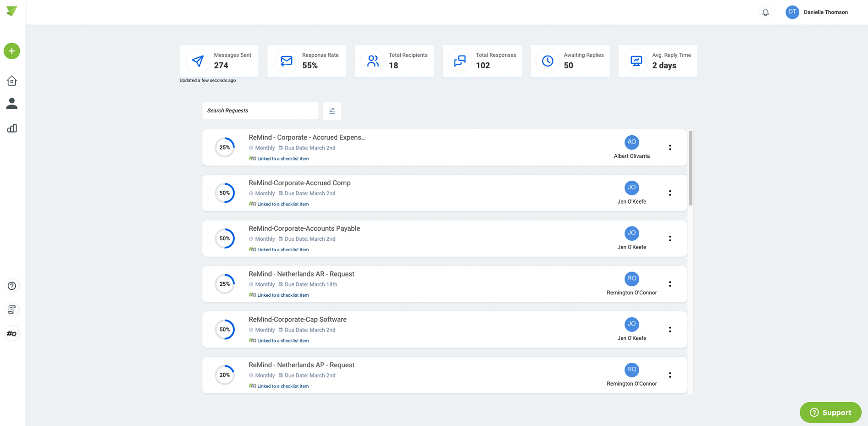Open the Danielle Thomson user menu
Viewport: 868px width, 426px height.
coord(817,12)
